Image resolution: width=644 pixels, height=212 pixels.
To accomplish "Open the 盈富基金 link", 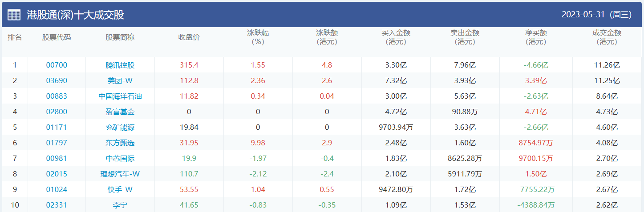I will point(120,112).
